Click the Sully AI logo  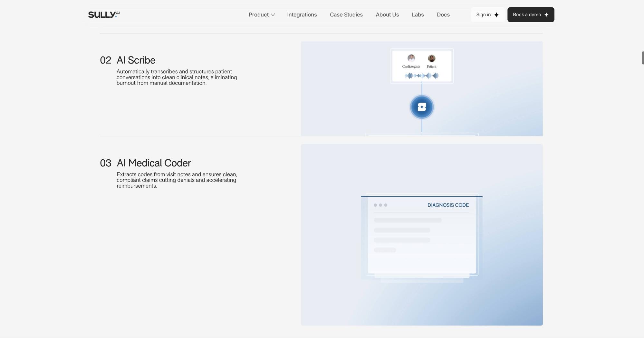[x=104, y=15]
